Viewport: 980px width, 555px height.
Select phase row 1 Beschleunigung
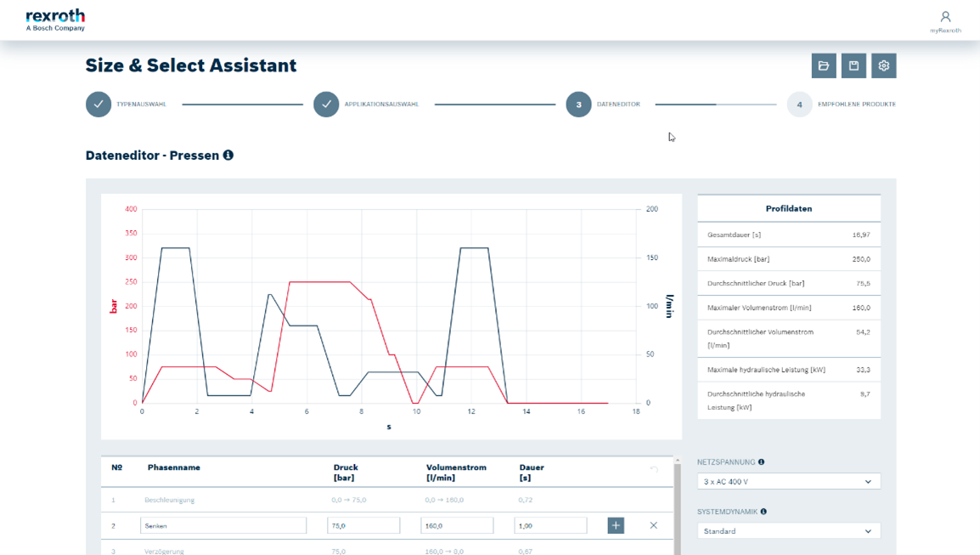pyautogui.click(x=170, y=500)
